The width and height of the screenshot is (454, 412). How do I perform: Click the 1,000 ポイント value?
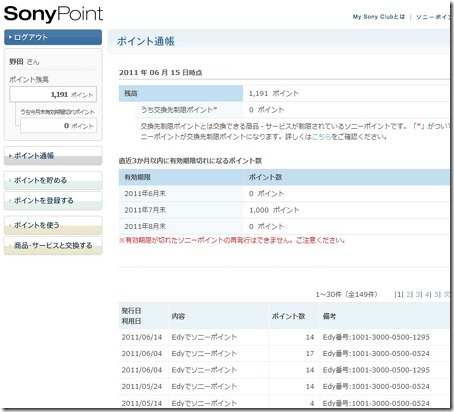click(274, 210)
